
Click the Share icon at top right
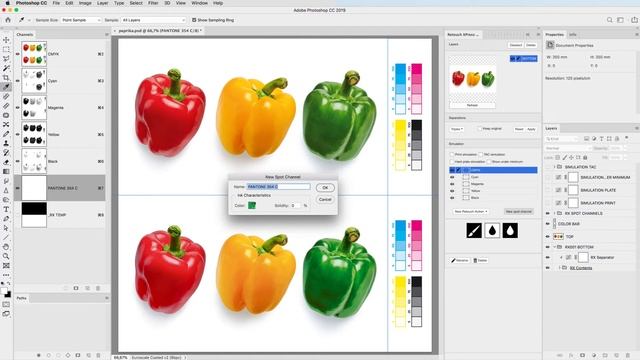click(x=634, y=20)
